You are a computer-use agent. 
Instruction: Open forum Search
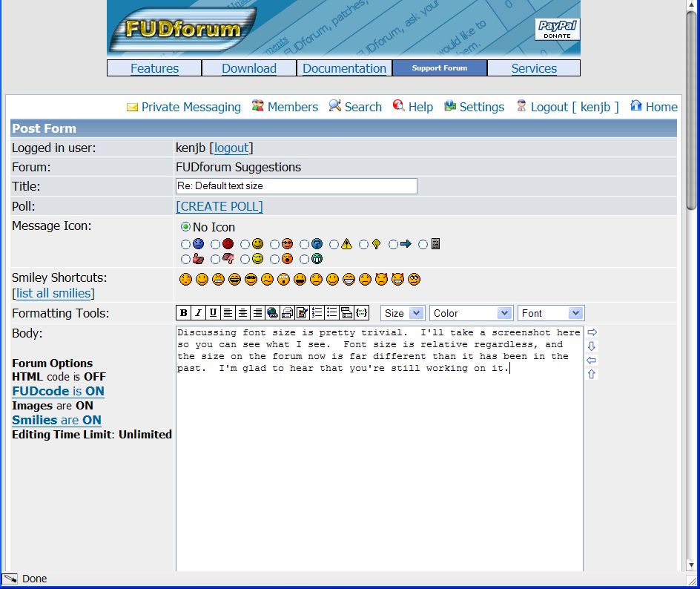coord(355,107)
